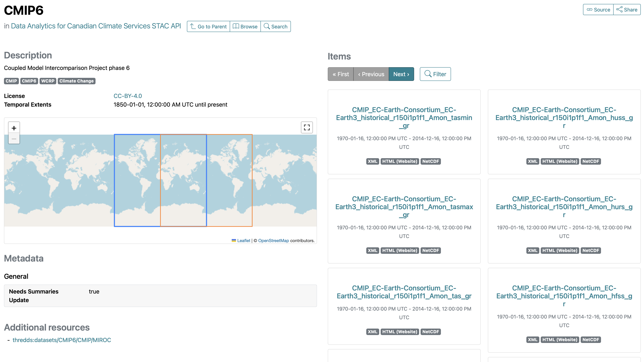This screenshot has height=362, width=644.
Task: Click the Data Analytics for Canadian Climate Services link
Action: pos(96,26)
